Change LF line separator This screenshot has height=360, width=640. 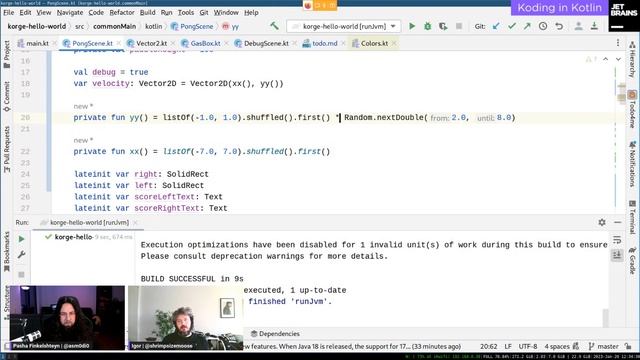[508, 346]
